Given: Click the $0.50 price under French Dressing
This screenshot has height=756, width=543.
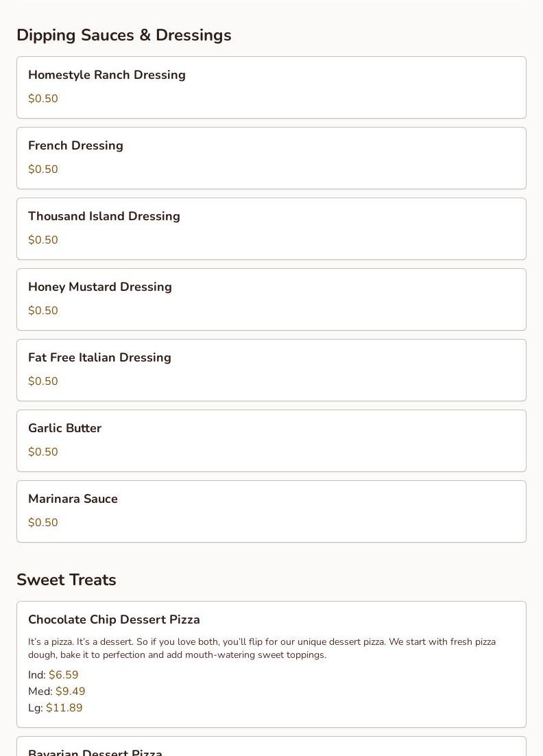Looking at the screenshot, I should (x=43, y=169).
